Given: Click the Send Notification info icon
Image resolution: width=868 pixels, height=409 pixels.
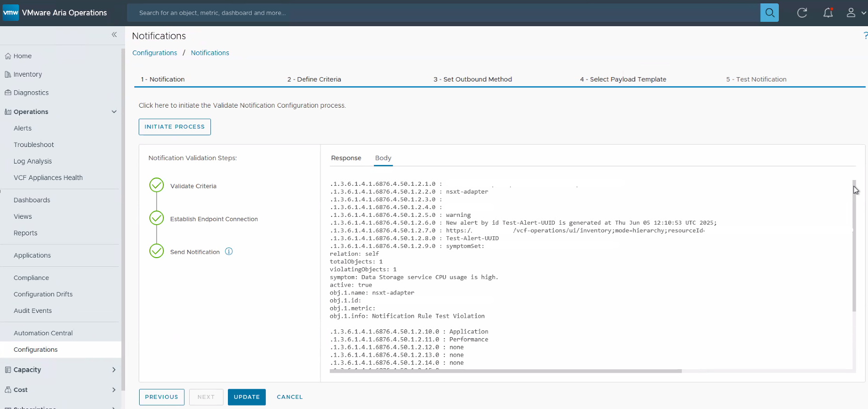Looking at the screenshot, I should [229, 251].
